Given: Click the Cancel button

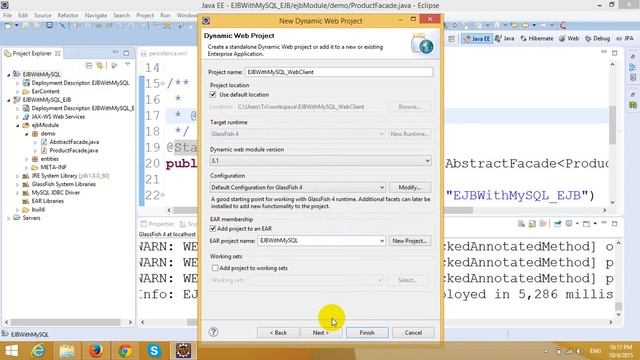Looking at the screenshot, I should 413,333.
